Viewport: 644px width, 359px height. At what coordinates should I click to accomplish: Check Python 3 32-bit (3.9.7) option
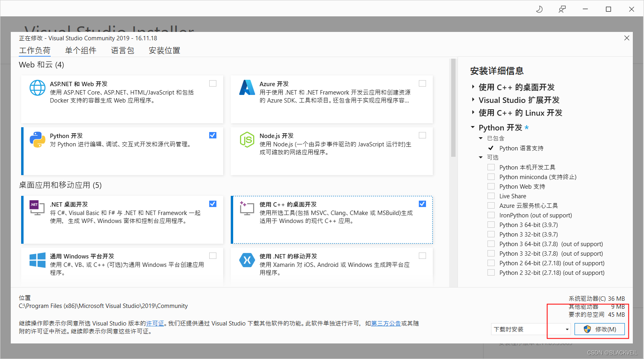[491, 234]
